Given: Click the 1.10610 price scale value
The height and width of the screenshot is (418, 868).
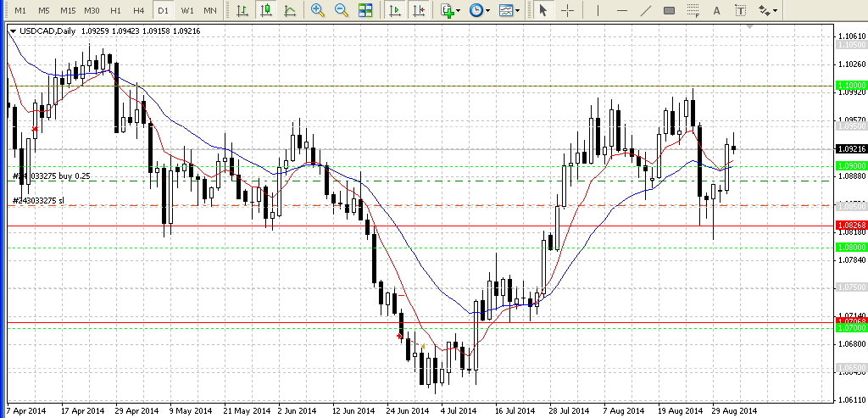Looking at the screenshot, I should [x=853, y=36].
